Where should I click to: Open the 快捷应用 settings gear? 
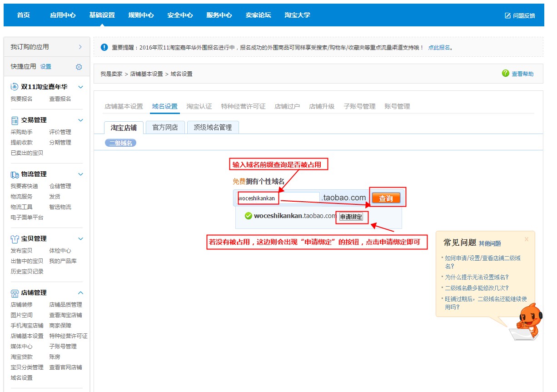[78, 66]
